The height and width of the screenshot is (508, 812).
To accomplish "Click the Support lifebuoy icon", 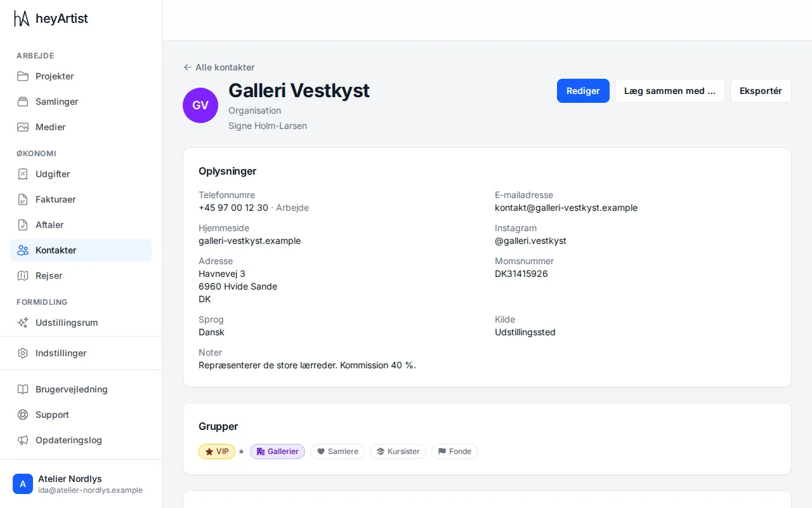I will (23, 415).
